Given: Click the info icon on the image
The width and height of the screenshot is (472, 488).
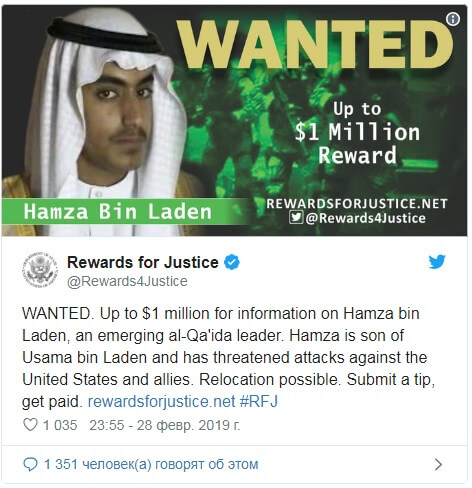Looking at the screenshot, I should click(453, 19).
